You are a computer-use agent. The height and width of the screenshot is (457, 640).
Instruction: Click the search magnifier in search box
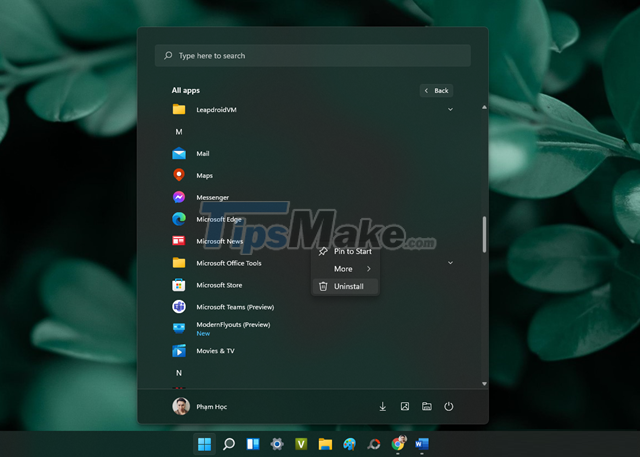coord(168,55)
